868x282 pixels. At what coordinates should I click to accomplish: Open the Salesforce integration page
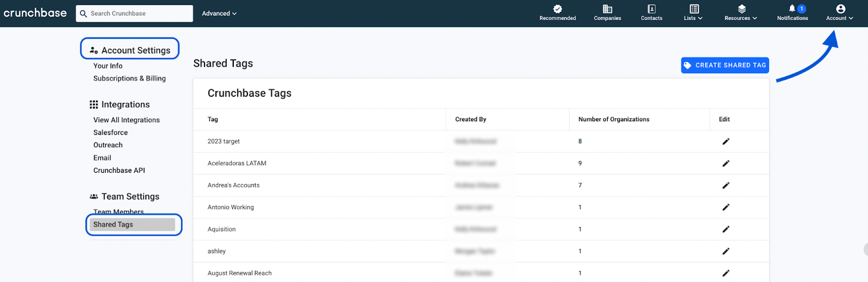111,133
